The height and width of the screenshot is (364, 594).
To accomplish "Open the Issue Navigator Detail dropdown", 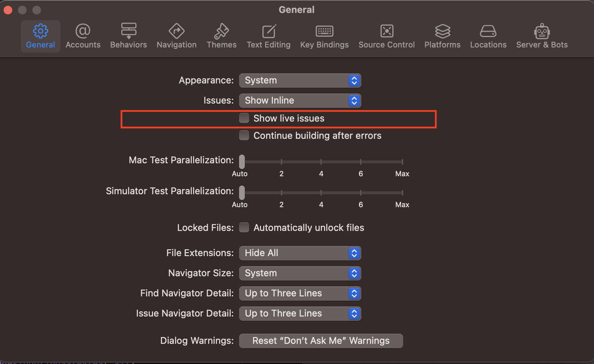I will tap(300, 313).
